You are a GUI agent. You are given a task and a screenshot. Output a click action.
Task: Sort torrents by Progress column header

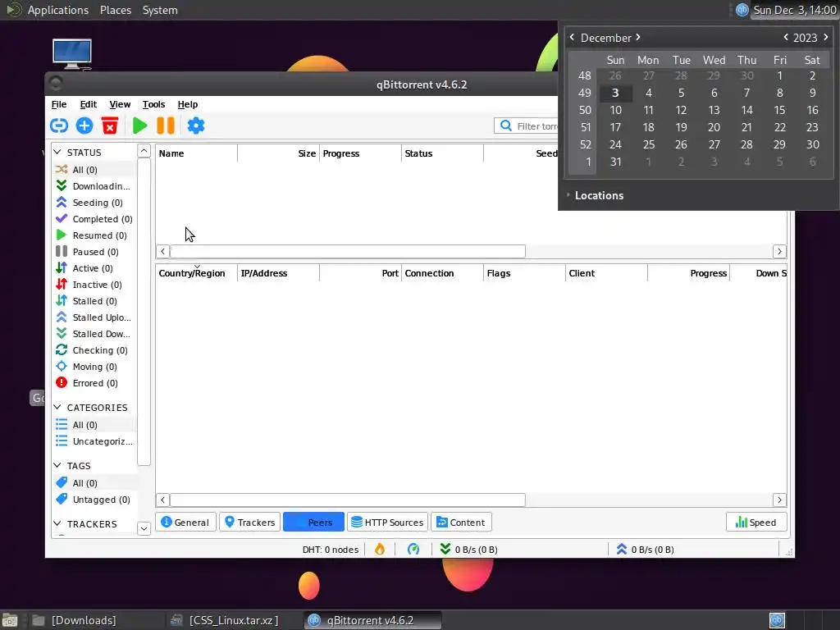point(360,153)
